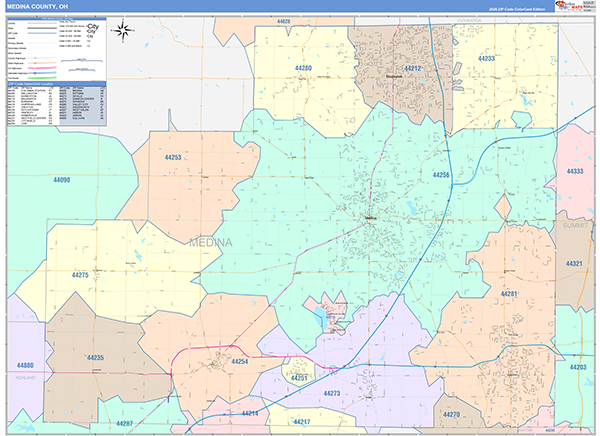Click the ZIP code label 44251
600x436 pixels.
[299, 378]
